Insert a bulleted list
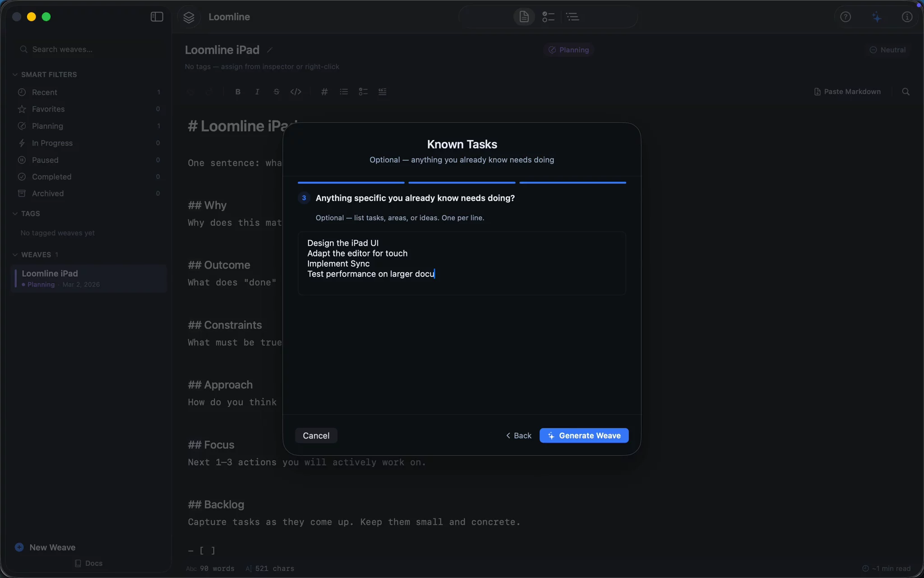 point(343,92)
